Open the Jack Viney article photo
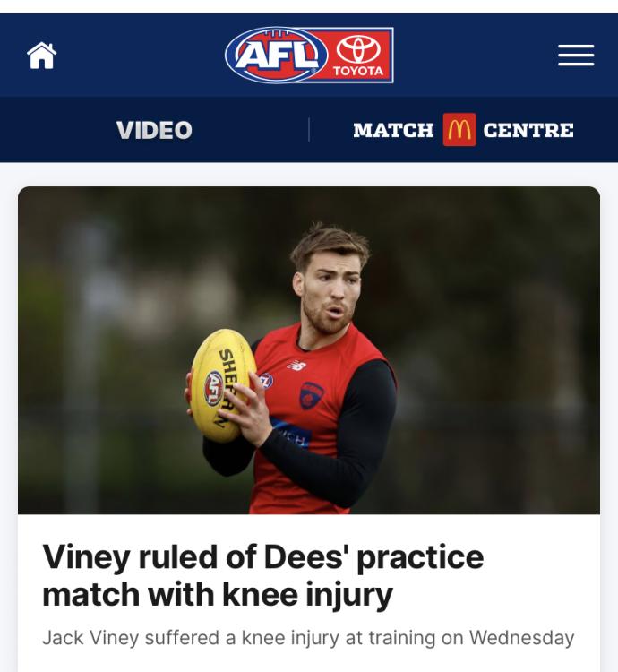618x672 pixels. 309,350
